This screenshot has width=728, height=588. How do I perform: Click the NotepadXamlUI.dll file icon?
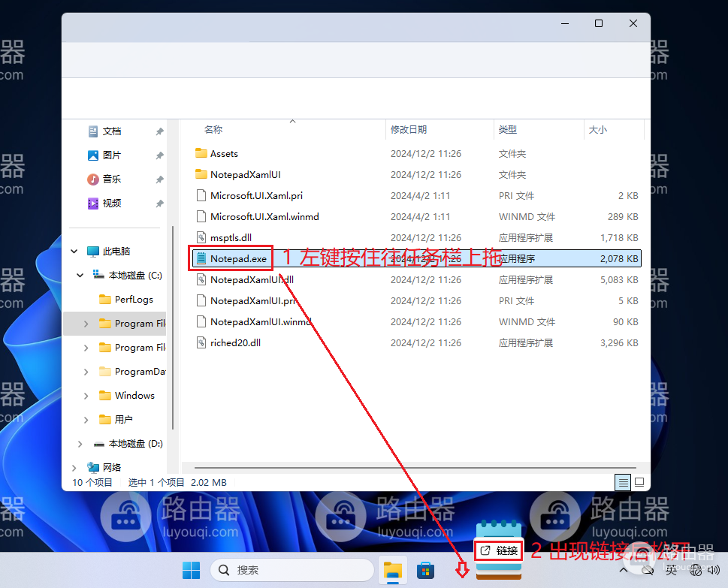click(201, 279)
